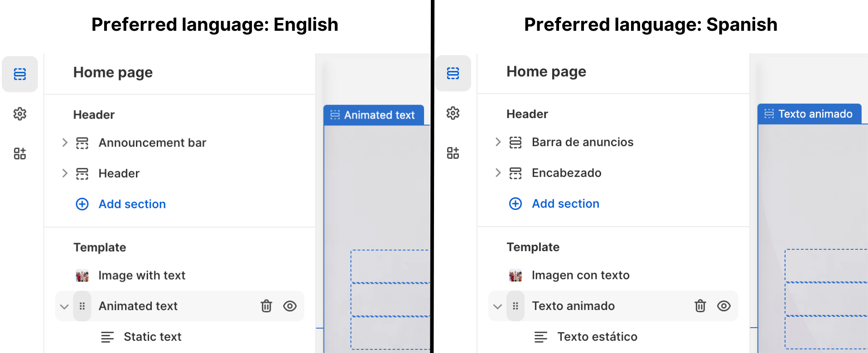
Task: Click the Announcement bar section icon
Action: 82,143
